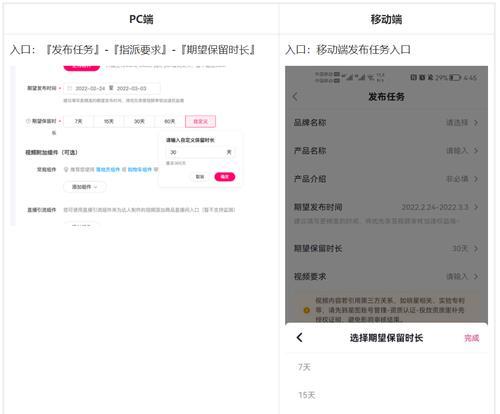Open the 添加组件 dropdown
This screenshot has height=414, width=500.
click(x=85, y=187)
